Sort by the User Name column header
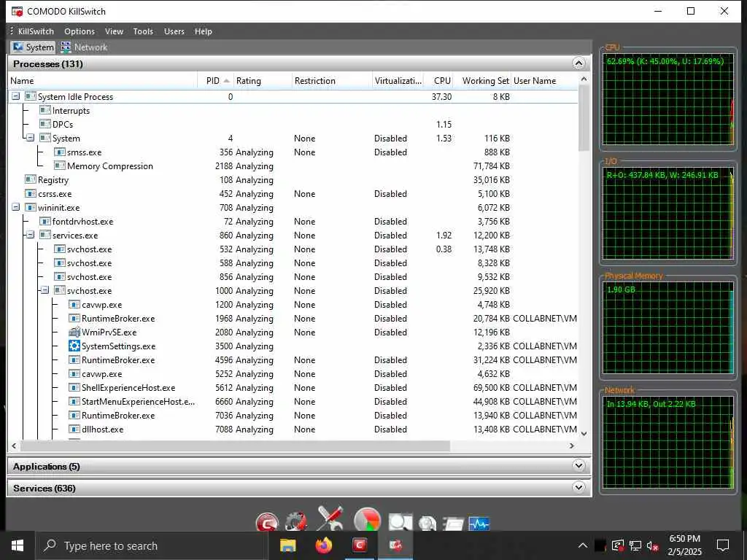Screen dimensions: 747x560 coord(543,81)
